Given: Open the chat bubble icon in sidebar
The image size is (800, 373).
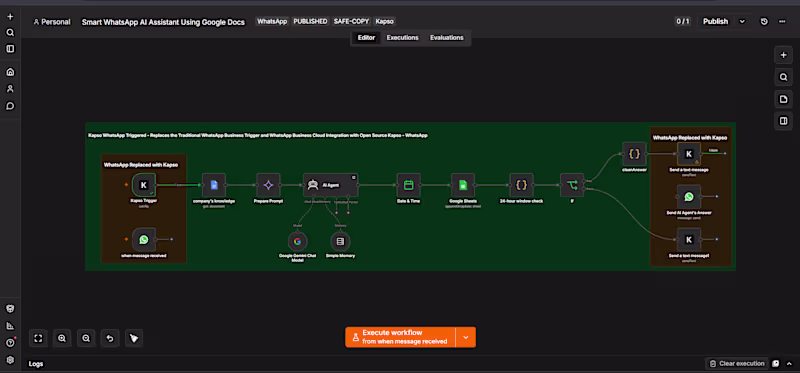Looking at the screenshot, I should 10,106.
